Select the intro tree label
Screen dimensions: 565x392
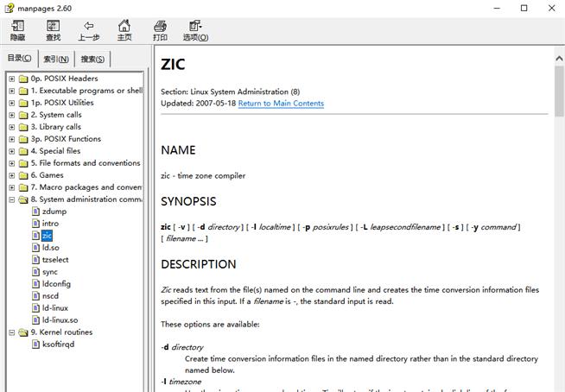point(50,224)
